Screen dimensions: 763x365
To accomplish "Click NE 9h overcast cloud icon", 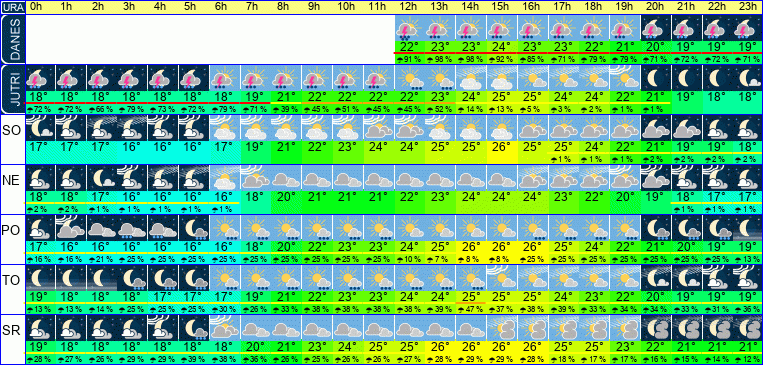I will coord(317,178).
